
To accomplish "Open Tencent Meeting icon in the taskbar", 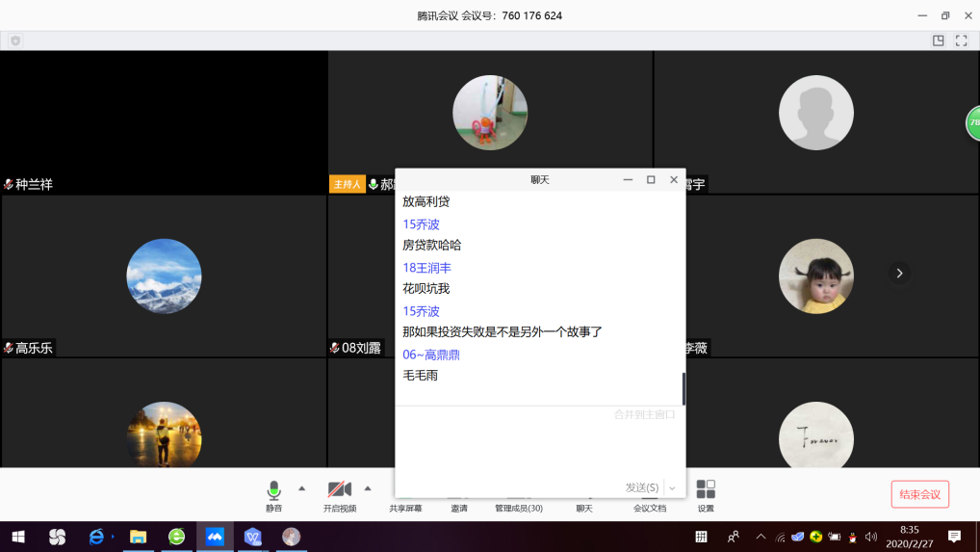I will pyautogui.click(x=215, y=537).
